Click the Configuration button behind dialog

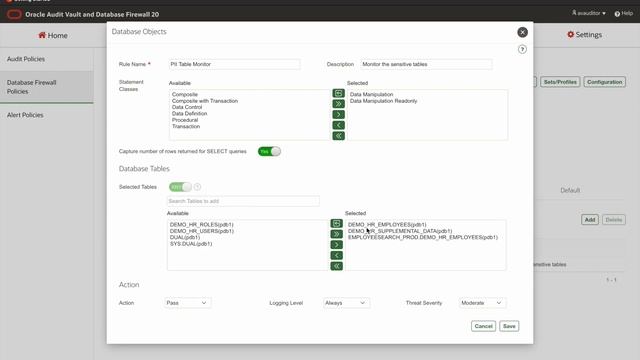tap(604, 82)
